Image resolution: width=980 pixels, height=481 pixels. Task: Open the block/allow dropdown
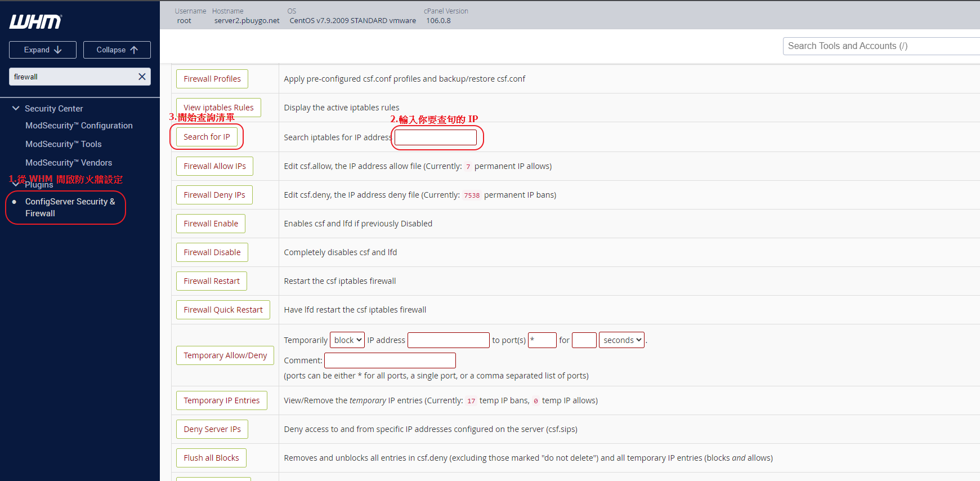[x=347, y=340]
